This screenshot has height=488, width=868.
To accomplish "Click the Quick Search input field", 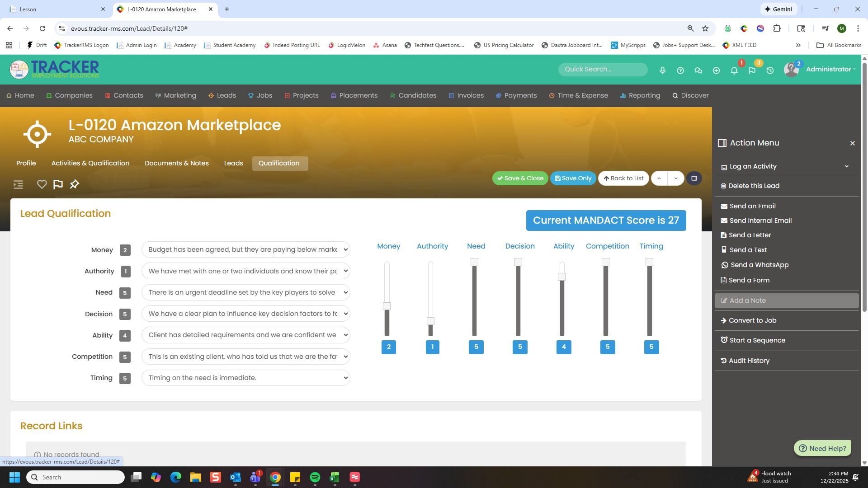I will click(603, 69).
